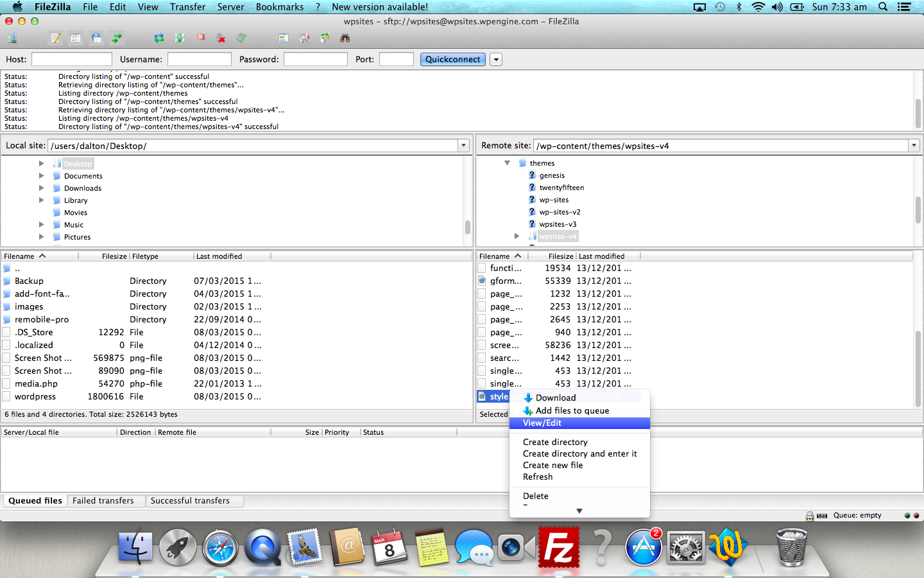Click the red activity indicator light

(x=916, y=516)
